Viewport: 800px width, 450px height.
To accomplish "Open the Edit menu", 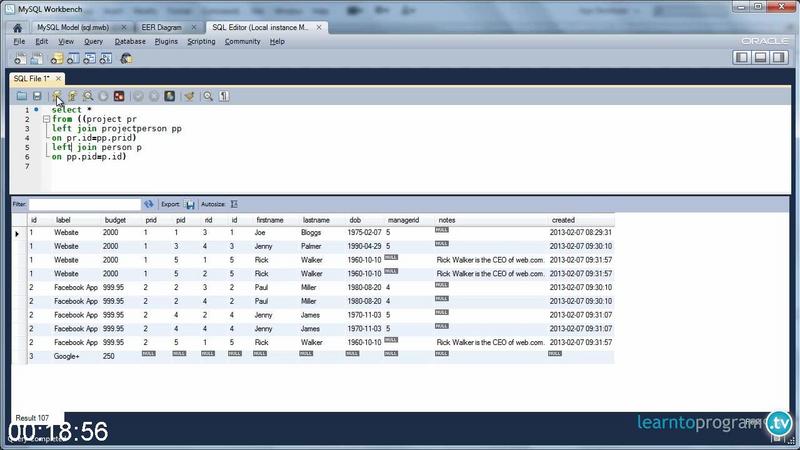I will click(x=41, y=41).
